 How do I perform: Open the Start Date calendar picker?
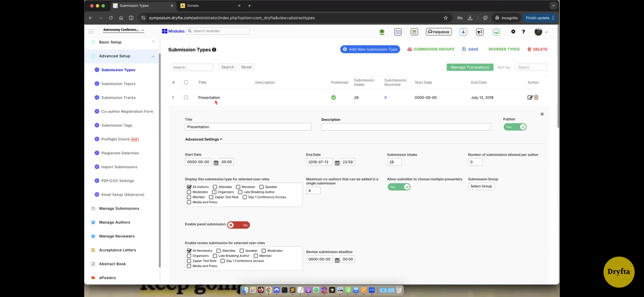[x=216, y=163]
